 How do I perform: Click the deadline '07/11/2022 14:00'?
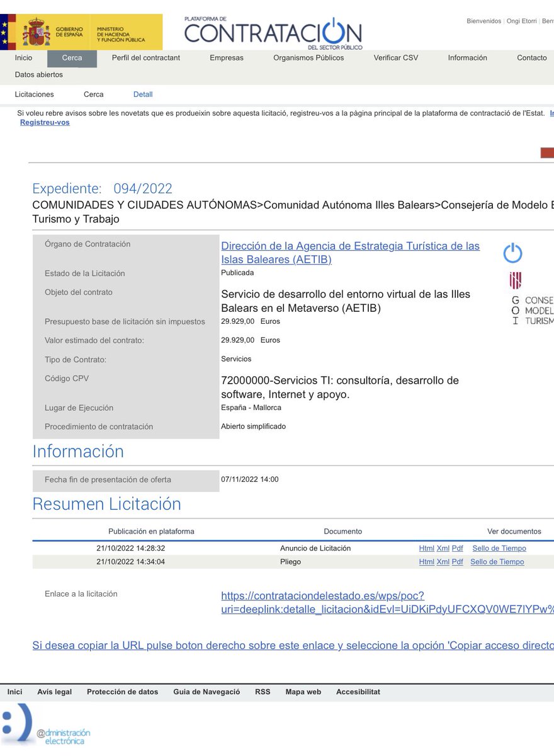coord(250,479)
